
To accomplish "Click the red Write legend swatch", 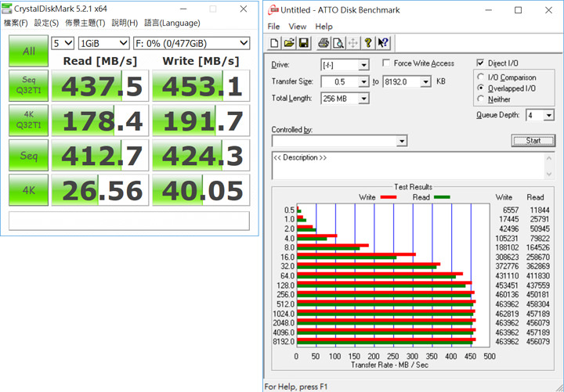I will [x=389, y=197].
